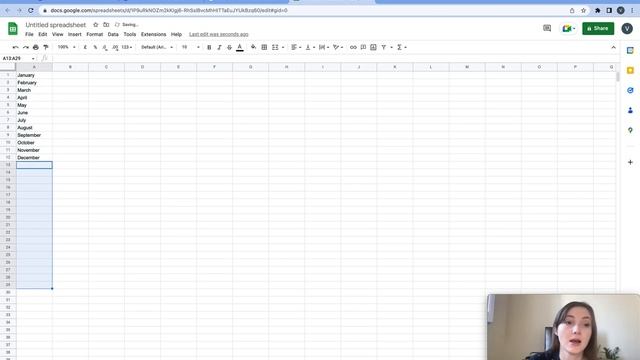Click the spreadsheet title field

[x=56, y=25]
